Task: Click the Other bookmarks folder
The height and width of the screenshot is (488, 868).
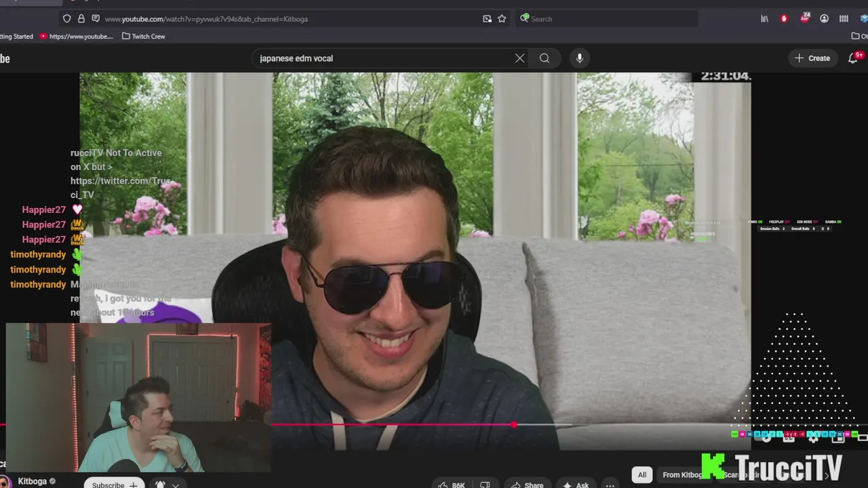Action: (859, 37)
